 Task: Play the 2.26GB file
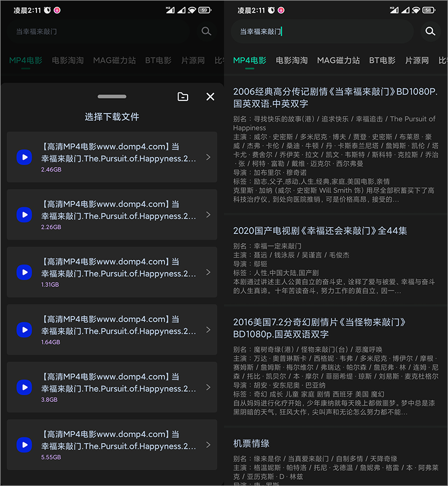pos(24,215)
